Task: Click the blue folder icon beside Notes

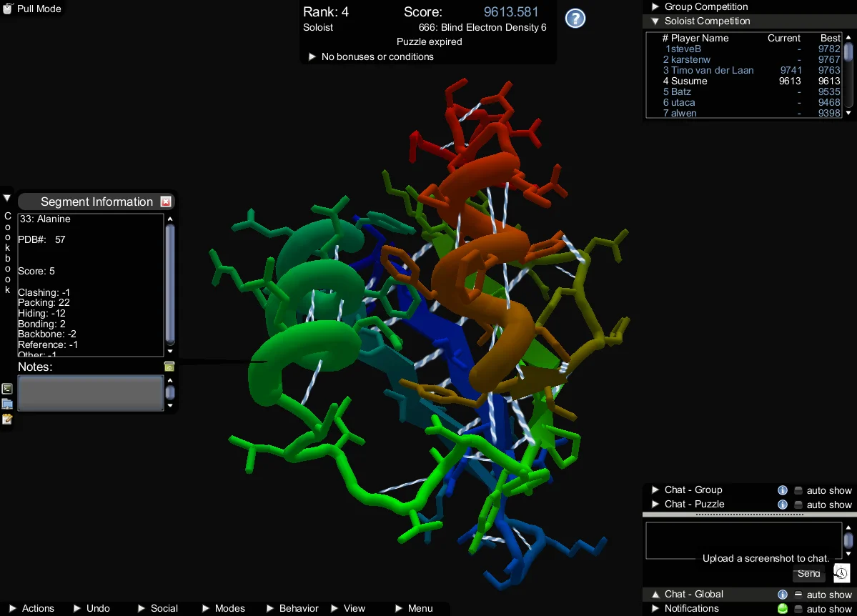Action: click(x=7, y=404)
